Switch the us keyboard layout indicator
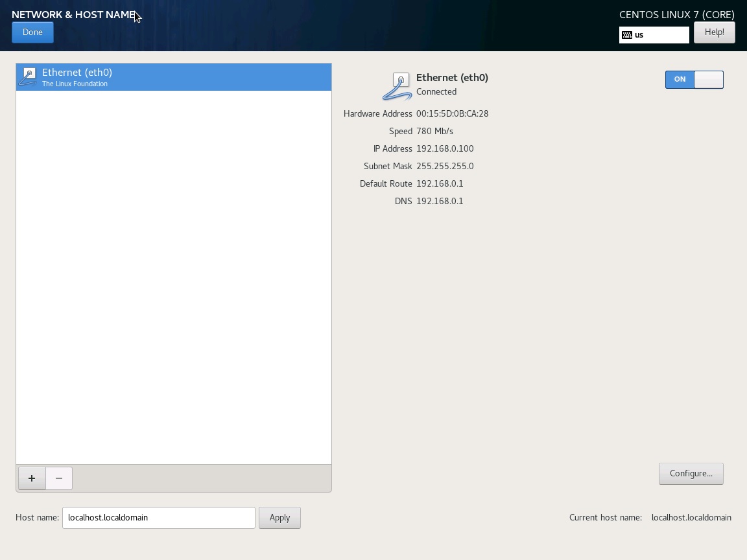Viewport: 747px width, 560px height. click(654, 35)
